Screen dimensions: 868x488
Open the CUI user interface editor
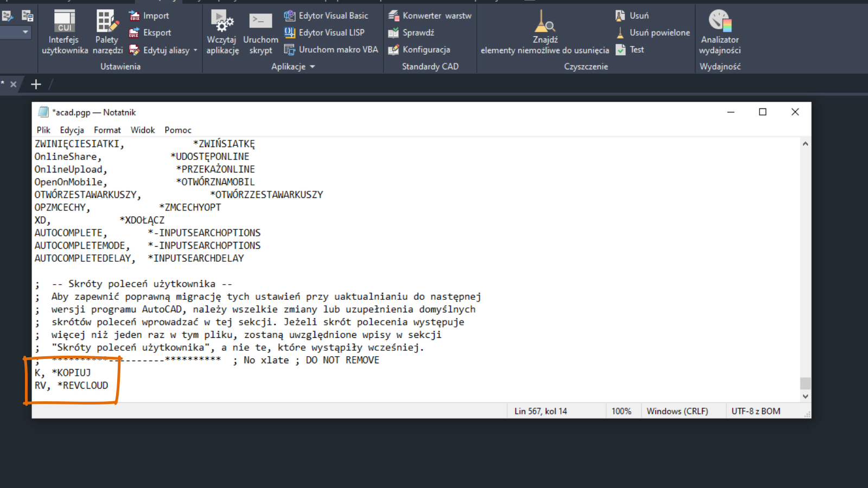[65, 32]
